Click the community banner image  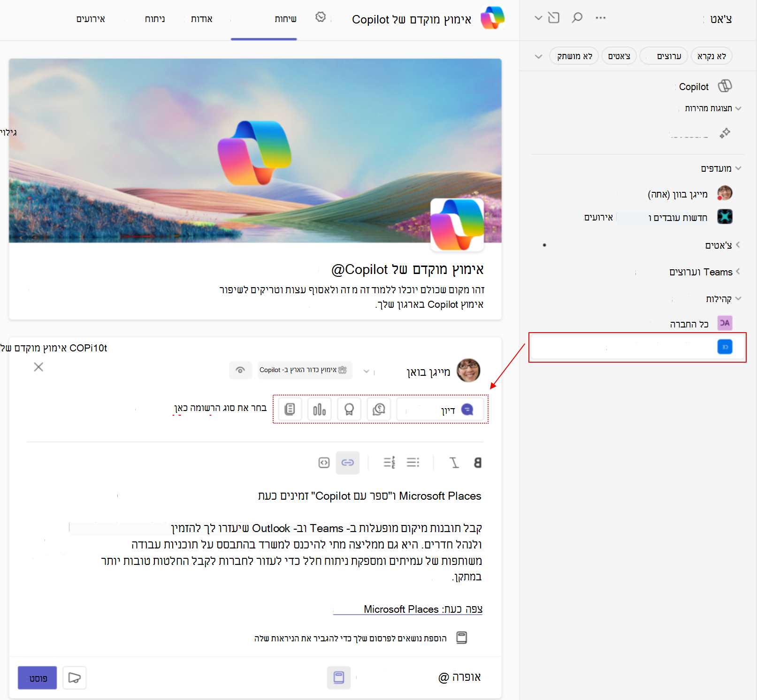click(255, 150)
